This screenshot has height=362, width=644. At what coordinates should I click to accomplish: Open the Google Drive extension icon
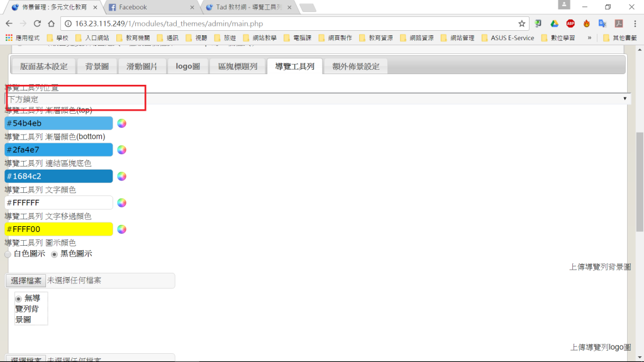click(555, 23)
